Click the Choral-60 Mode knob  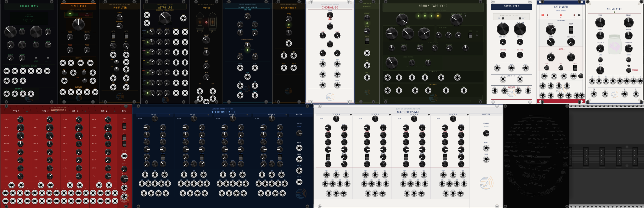pos(330,16)
